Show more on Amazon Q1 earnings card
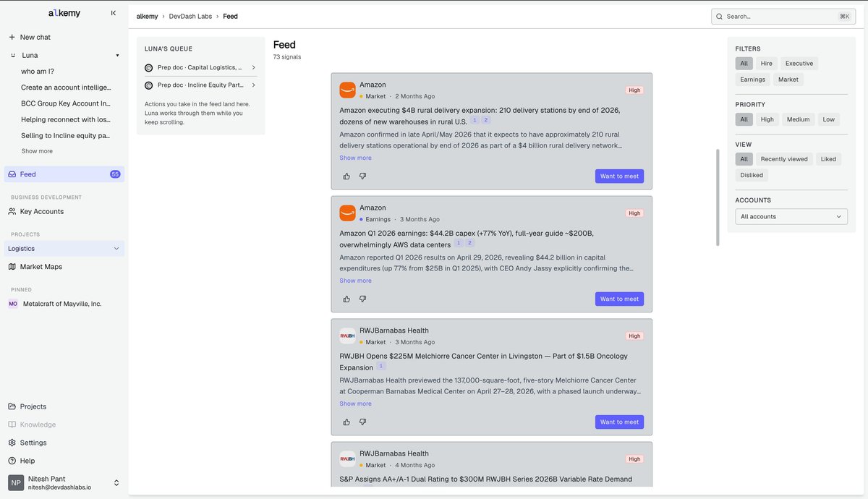The image size is (868, 499). pyautogui.click(x=355, y=281)
